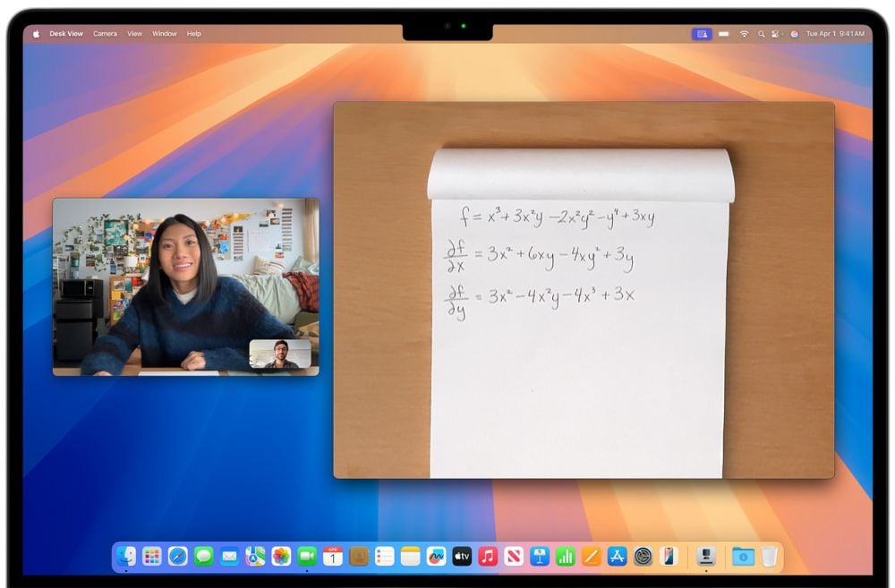895x588 pixels.
Task: Open Maps from the Dock
Action: point(255,556)
